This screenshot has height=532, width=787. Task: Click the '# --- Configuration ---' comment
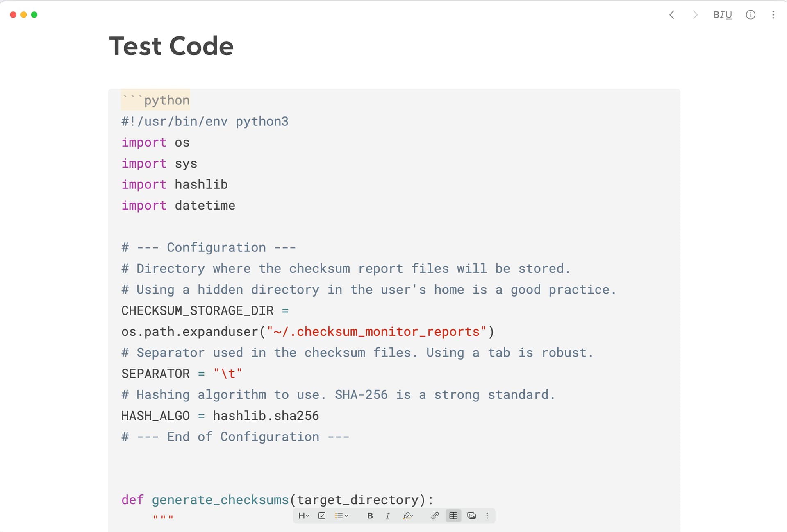pyautogui.click(x=209, y=247)
